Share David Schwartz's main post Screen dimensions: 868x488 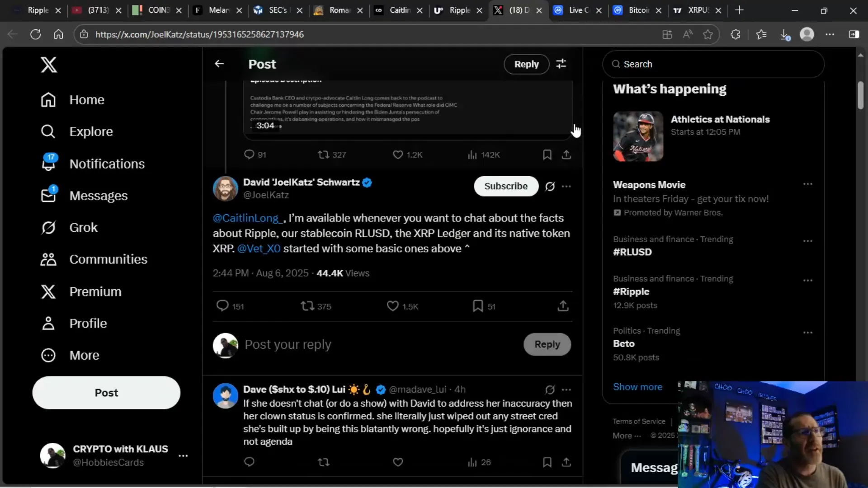click(x=563, y=306)
